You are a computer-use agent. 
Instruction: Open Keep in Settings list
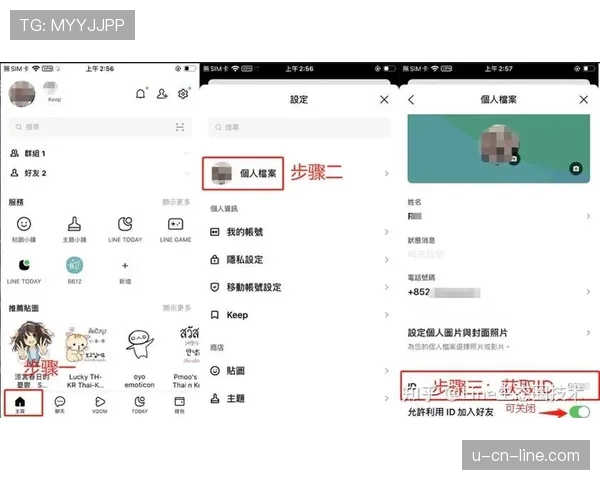click(299, 315)
